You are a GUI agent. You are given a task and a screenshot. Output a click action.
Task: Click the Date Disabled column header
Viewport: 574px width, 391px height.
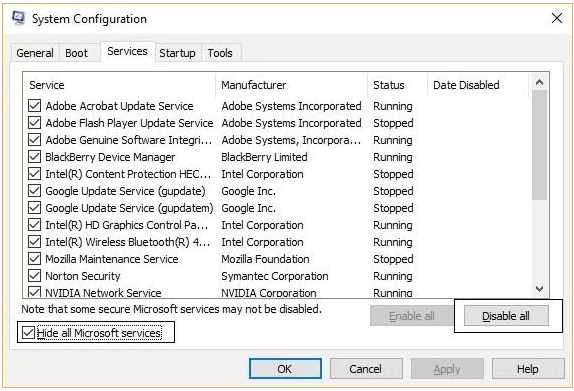[x=478, y=85]
